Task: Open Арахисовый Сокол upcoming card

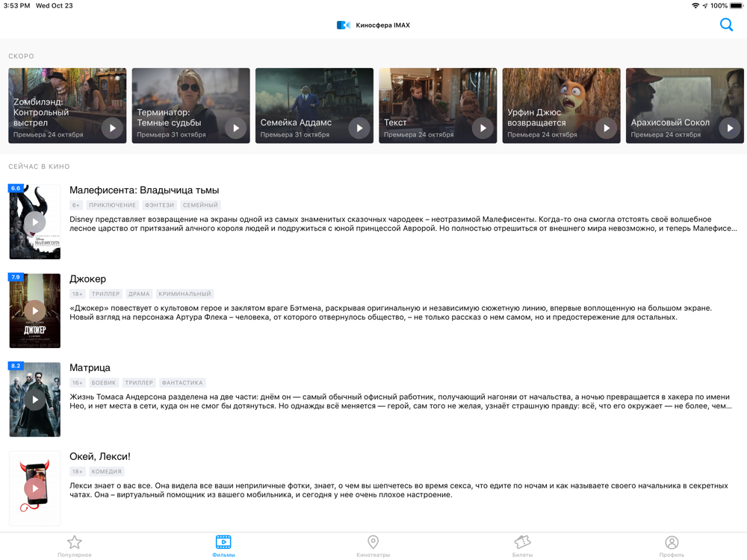Action: click(x=684, y=105)
